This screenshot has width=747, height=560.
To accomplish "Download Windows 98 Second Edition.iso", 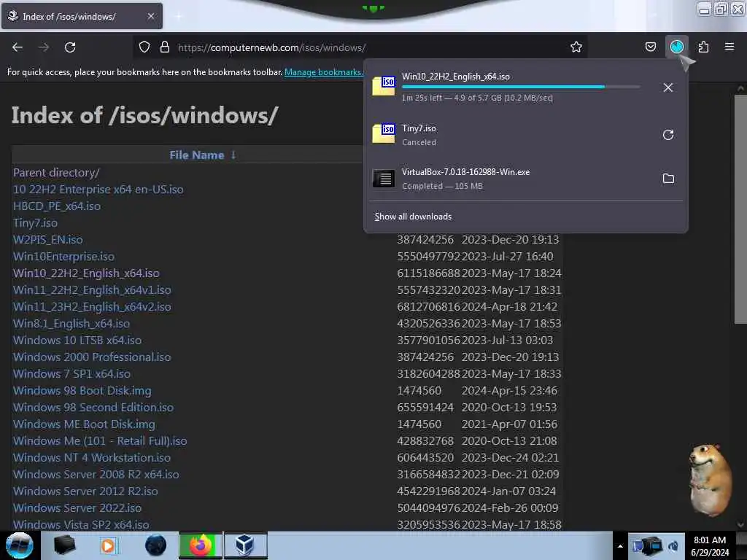I will (x=93, y=407).
